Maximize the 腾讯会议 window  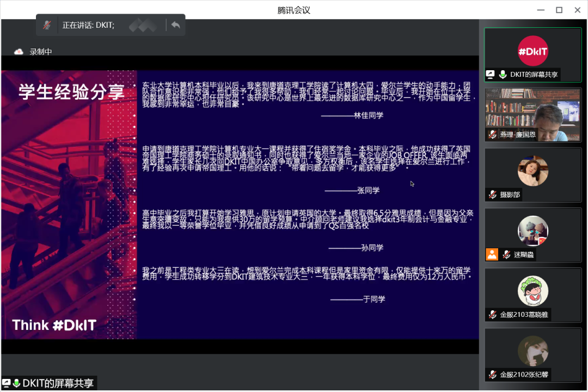click(559, 10)
